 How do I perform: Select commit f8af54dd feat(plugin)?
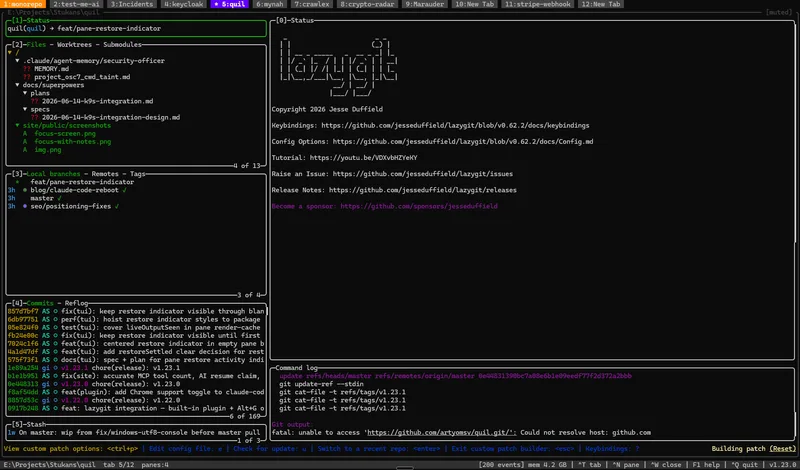(x=136, y=392)
